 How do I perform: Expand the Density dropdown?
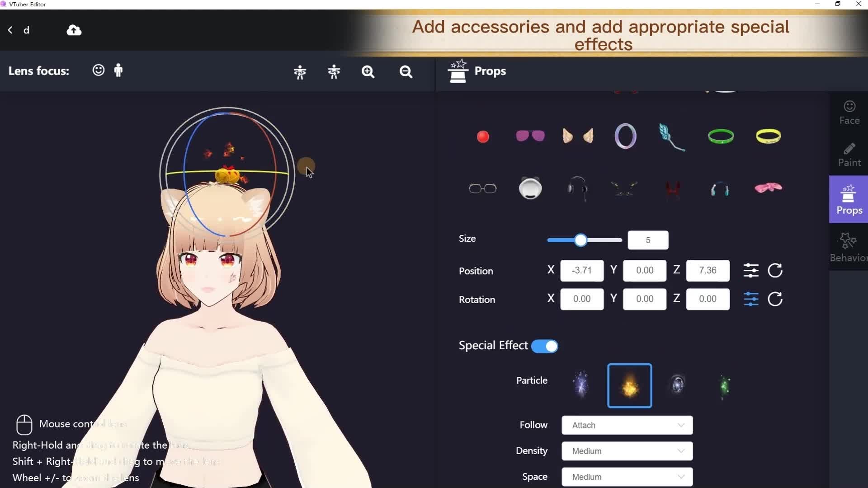point(627,451)
